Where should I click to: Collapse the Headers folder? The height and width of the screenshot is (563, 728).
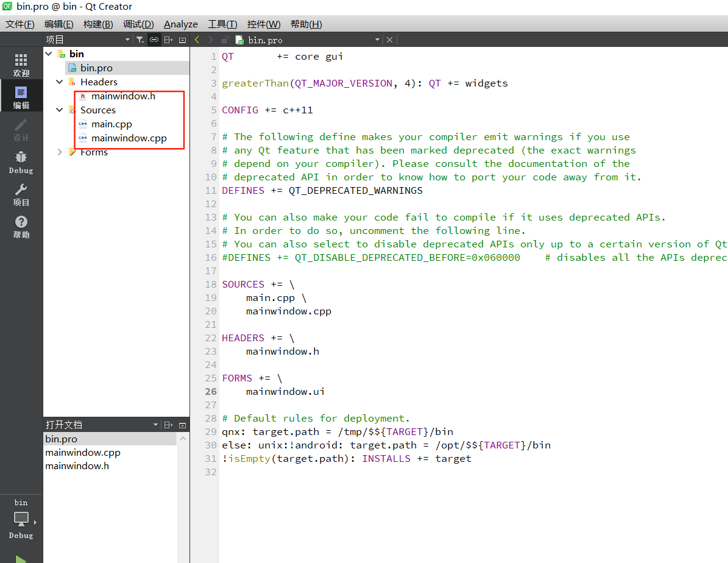pos(60,82)
